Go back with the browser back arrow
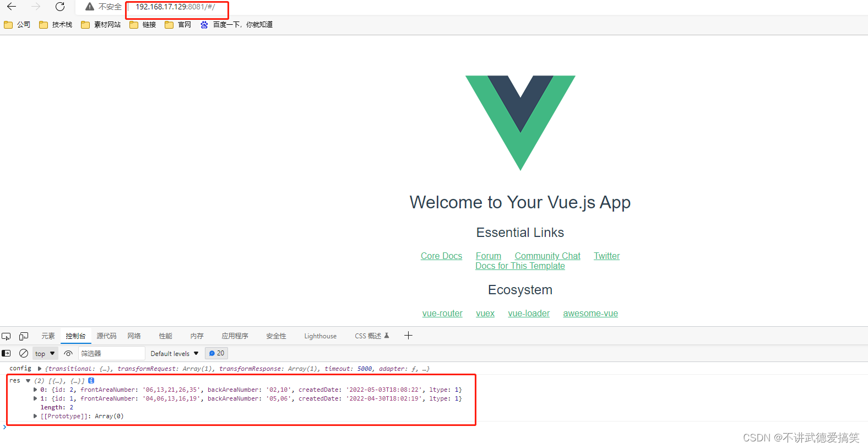Viewport: 868px width, 448px height. pyautogui.click(x=12, y=7)
